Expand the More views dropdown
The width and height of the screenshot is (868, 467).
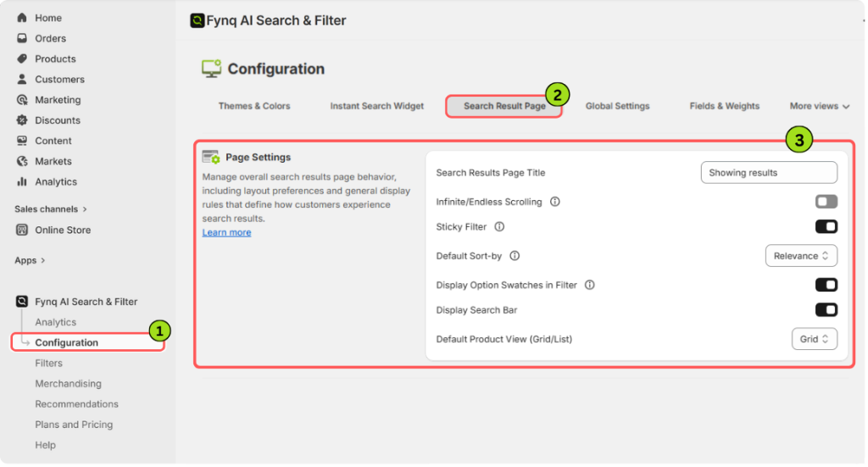tap(820, 106)
